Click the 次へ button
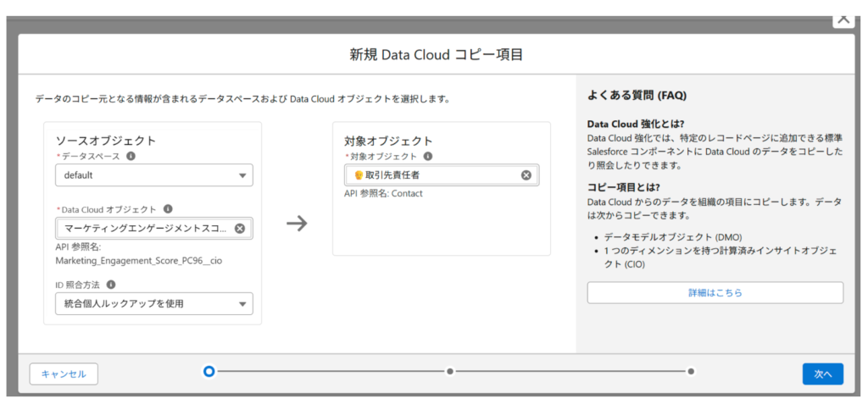This screenshot has height=404, width=868. (x=822, y=374)
